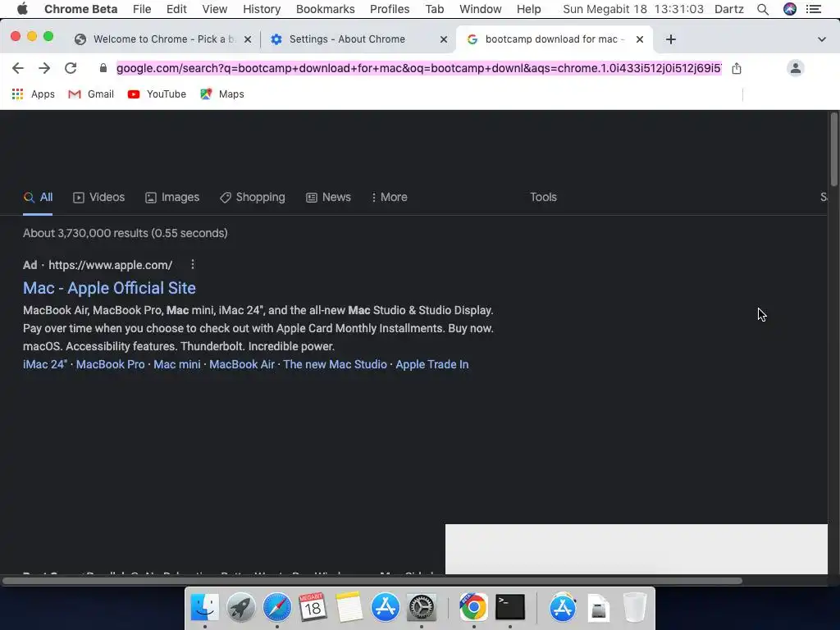Open the YouTube bookmark

pos(157,94)
